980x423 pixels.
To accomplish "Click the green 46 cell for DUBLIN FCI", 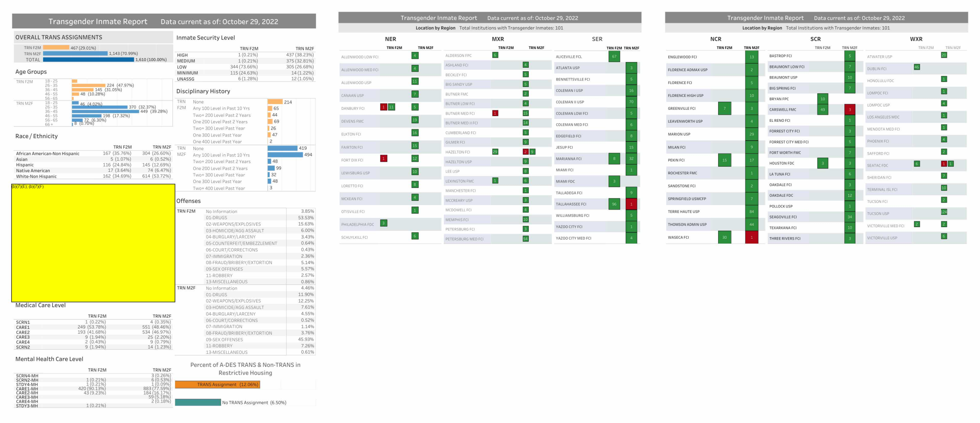I will pyautogui.click(x=917, y=67).
